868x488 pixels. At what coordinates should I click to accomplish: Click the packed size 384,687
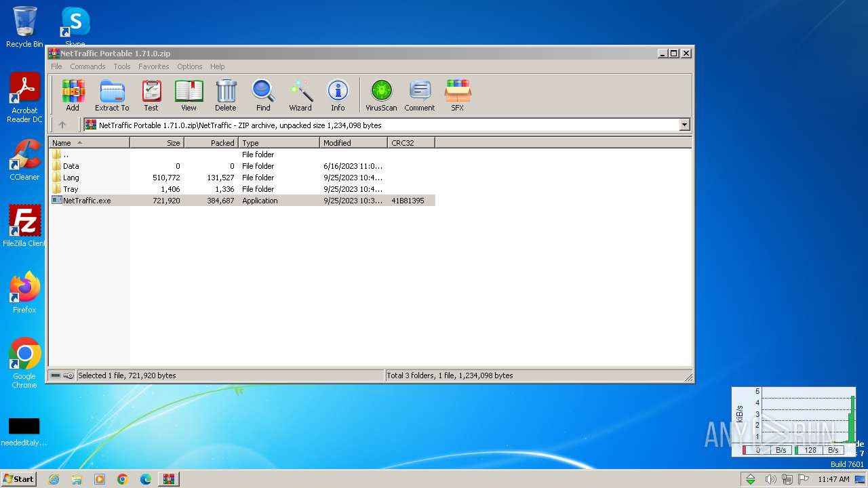click(220, 201)
